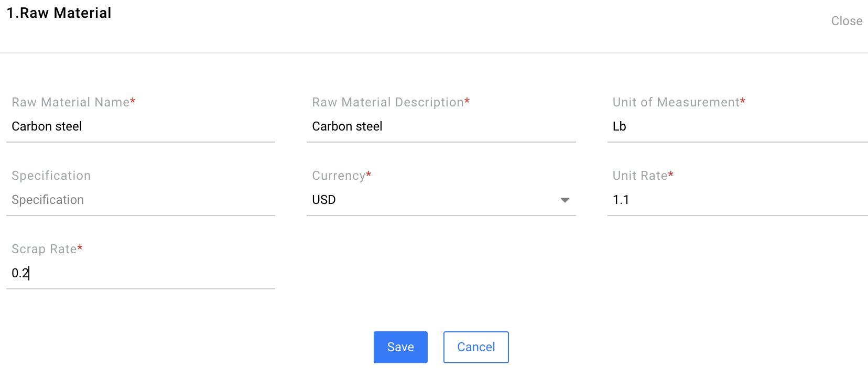868x368 pixels.
Task: Click the Currency label text
Action: pyautogui.click(x=338, y=176)
